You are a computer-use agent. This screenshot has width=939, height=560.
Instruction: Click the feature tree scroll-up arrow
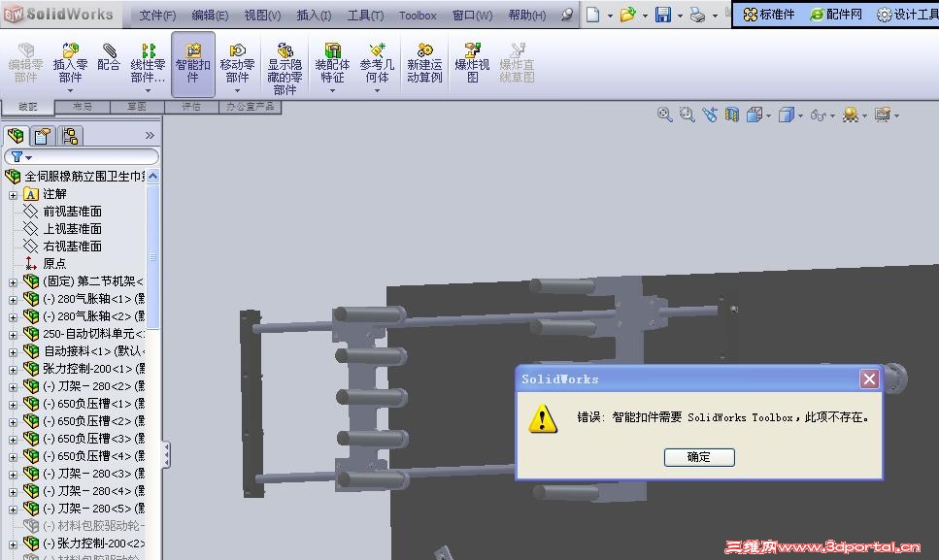coord(152,176)
